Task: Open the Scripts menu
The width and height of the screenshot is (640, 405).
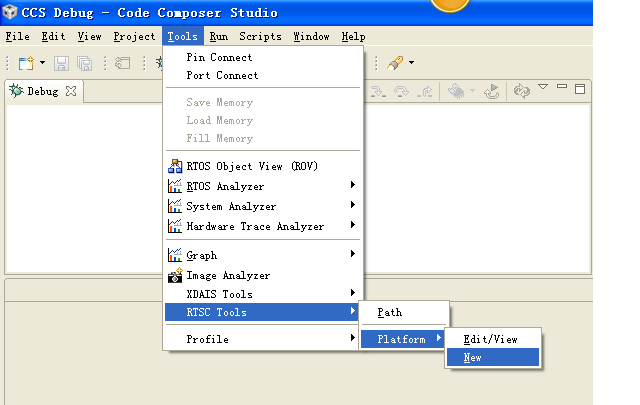Action: (x=260, y=36)
